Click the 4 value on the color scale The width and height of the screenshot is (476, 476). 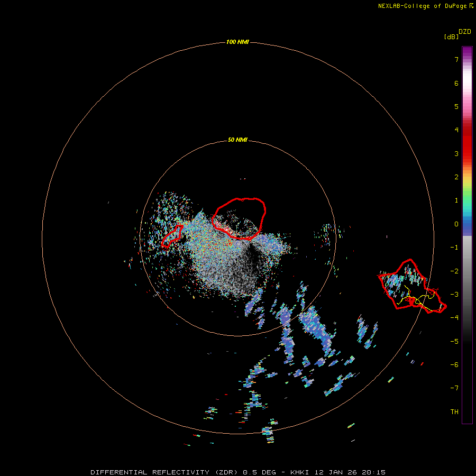tap(456, 130)
